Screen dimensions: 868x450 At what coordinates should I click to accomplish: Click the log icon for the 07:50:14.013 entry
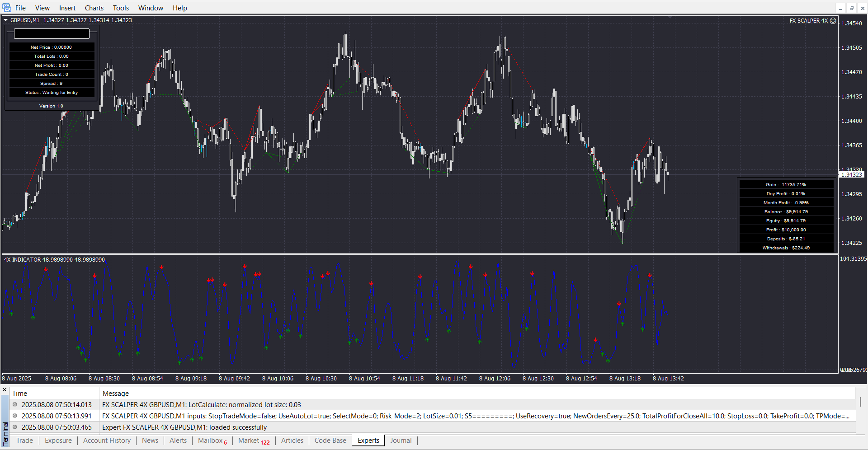15,405
